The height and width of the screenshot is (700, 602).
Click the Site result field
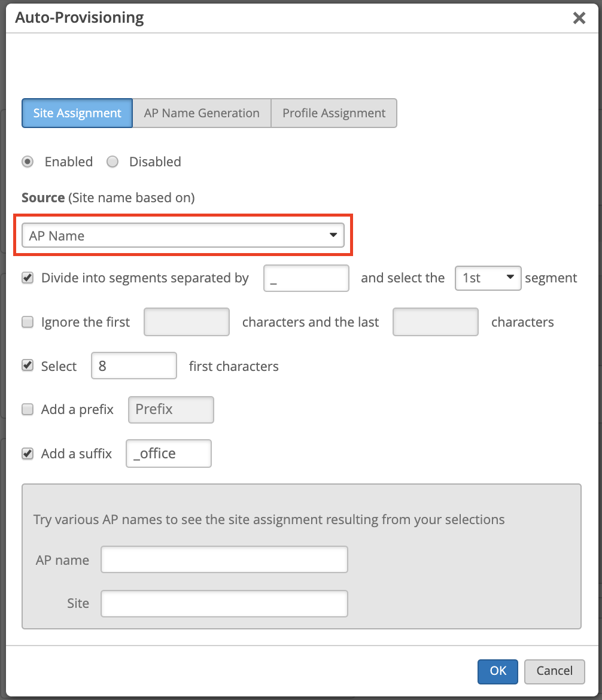tap(224, 603)
